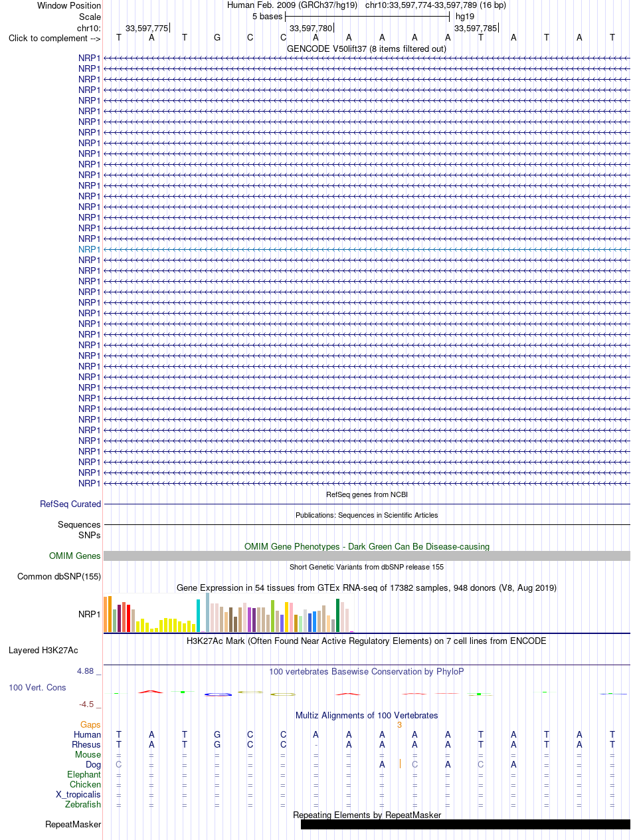Open the Layered H3K27Ac track label

coord(43,650)
